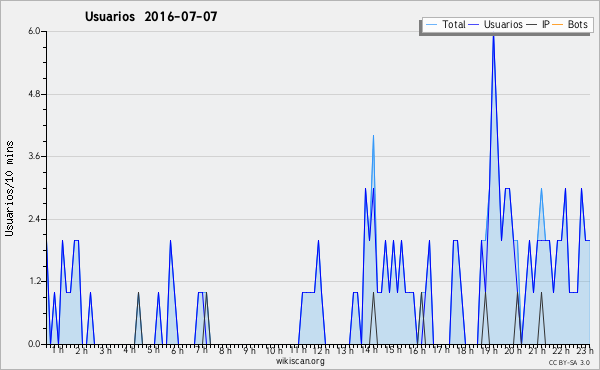Click the 20 h x-axis label

[x=513, y=350]
